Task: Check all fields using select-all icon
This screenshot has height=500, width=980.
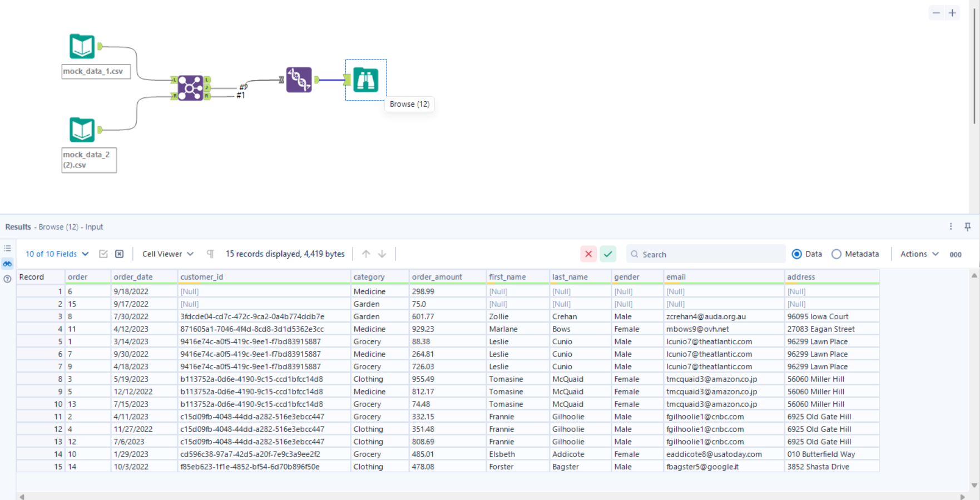Action: coord(103,254)
